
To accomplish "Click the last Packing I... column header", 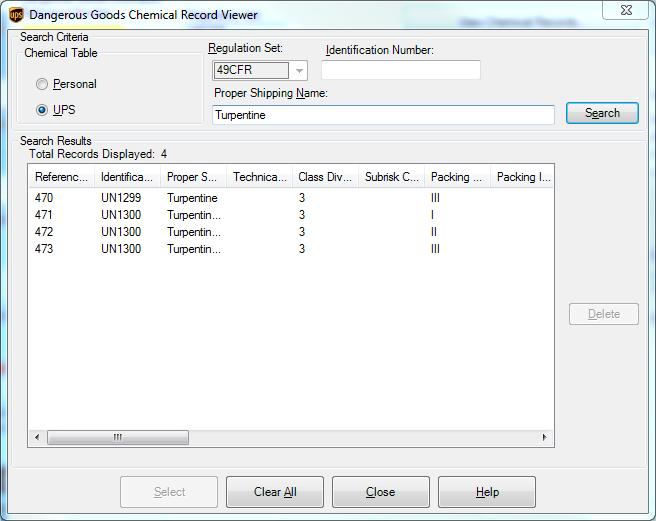I will click(x=522, y=177).
